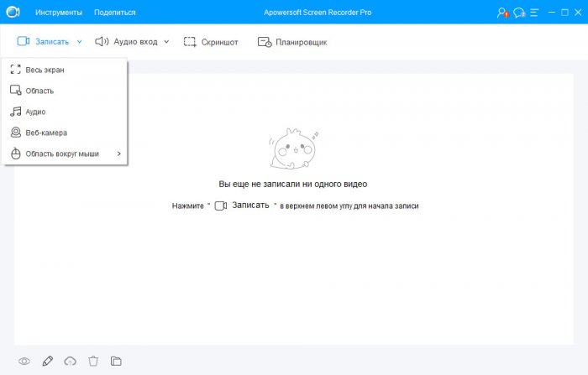Image resolution: width=588 pixels, height=375 pixels.
Task: Click the window title Apowersoft Screen Recorder Pro
Action: [318, 13]
